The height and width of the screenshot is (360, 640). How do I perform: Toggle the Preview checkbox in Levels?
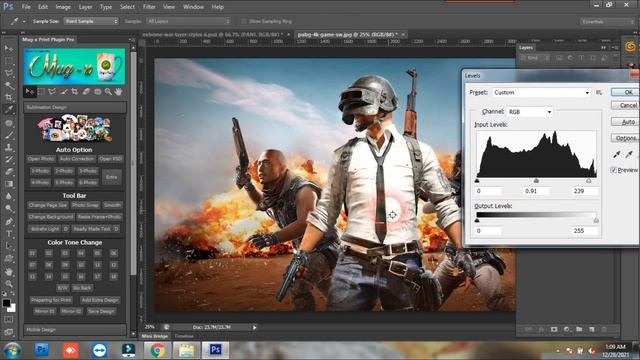point(613,170)
